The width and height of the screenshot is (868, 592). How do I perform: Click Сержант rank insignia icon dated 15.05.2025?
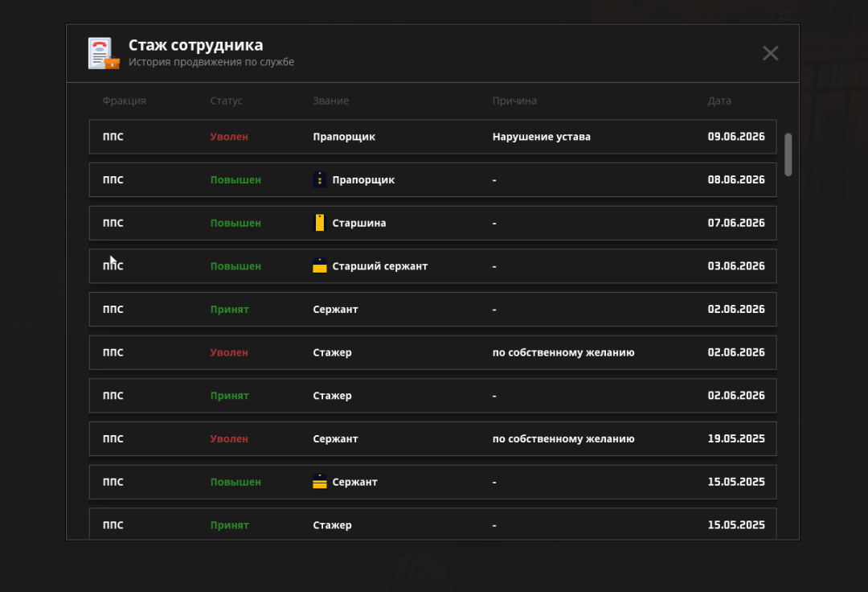319,482
